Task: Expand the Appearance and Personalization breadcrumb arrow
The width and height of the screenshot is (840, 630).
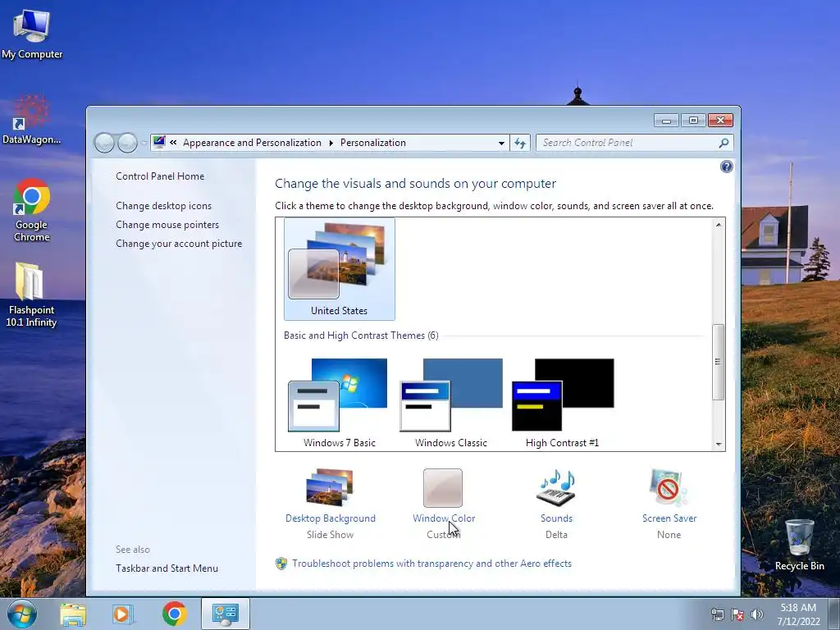Action: [331, 143]
